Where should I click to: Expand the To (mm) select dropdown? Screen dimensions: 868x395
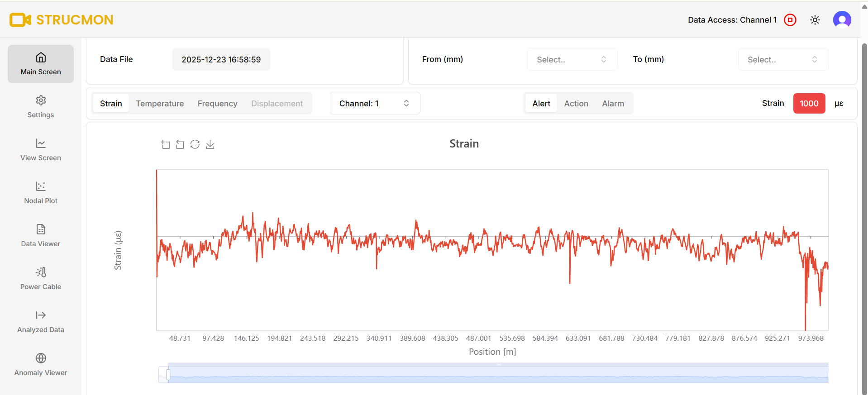click(783, 59)
